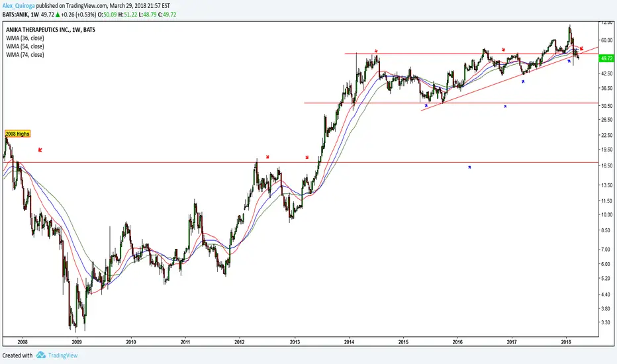The image size is (617, 364).
Task: Click the 2011 year label on time axis
Action: point(185,342)
